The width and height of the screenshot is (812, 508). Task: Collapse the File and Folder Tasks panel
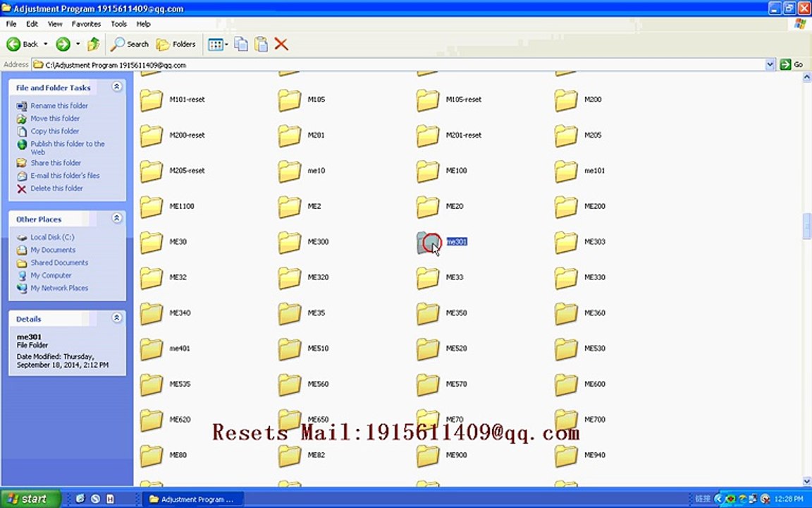(x=117, y=87)
